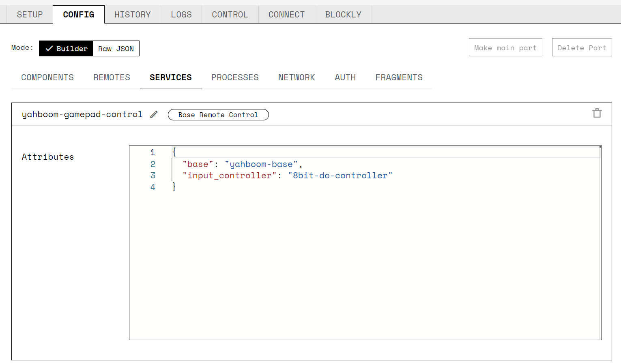Viewport: 621px width, 364px height.
Task: Click the trash icon to delete the service
Action: [597, 113]
